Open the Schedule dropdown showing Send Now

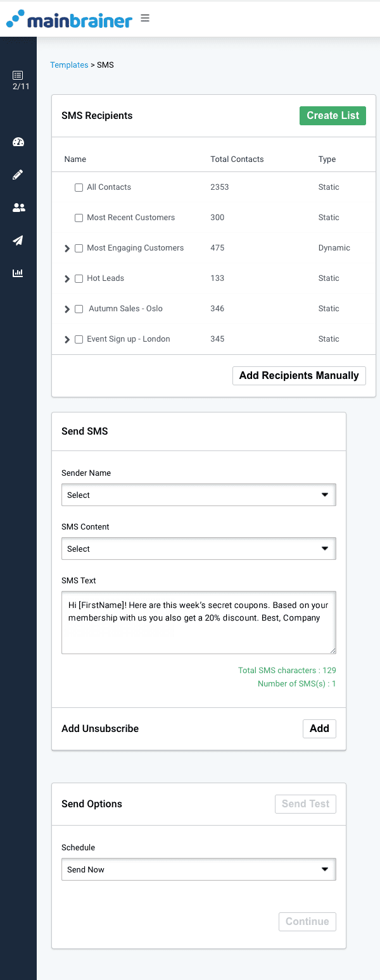coord(198,869)
